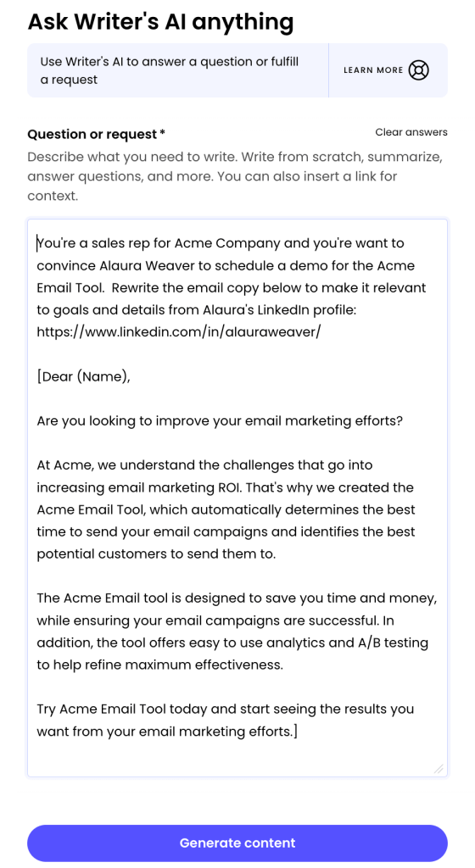
Task: Click the line starting 'The Acme Email tool is designed'
Action: point(237,598)
